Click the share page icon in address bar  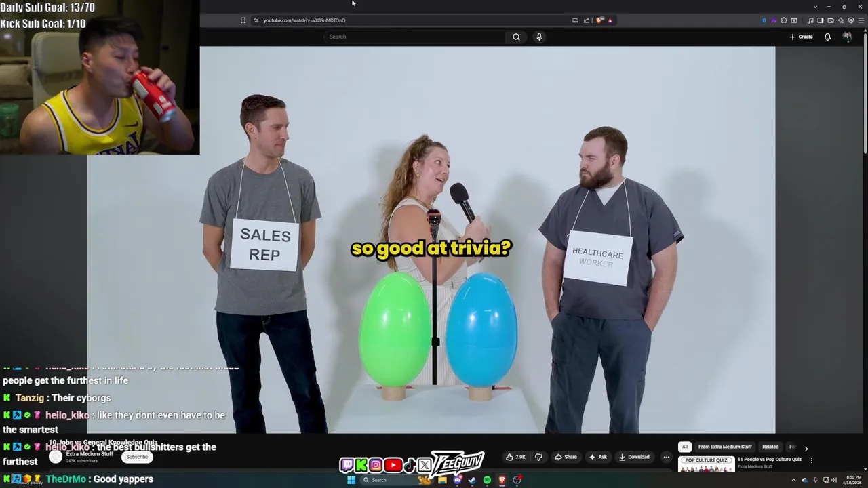point(587,20)
